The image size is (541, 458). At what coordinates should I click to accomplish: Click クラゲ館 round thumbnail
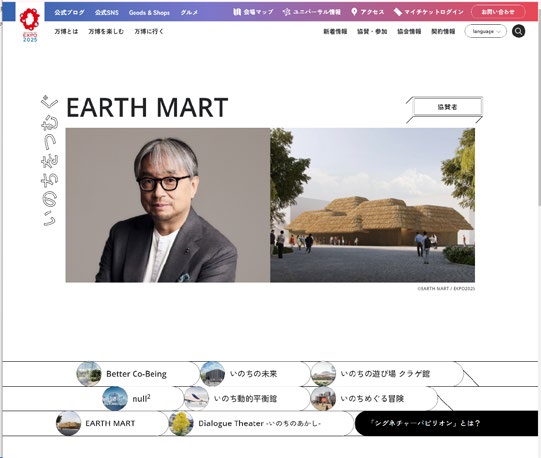pyautogui.click(x=323, y=374)
